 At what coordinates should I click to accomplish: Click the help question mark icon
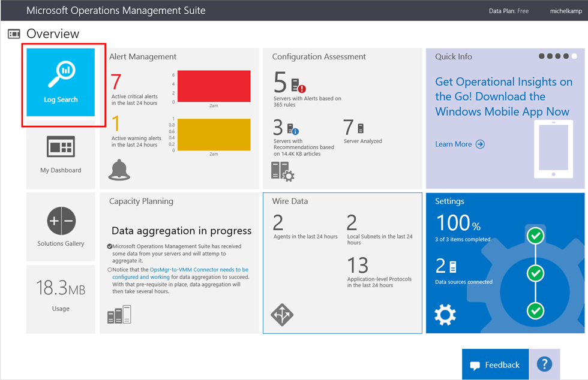[x=544, y=364]
